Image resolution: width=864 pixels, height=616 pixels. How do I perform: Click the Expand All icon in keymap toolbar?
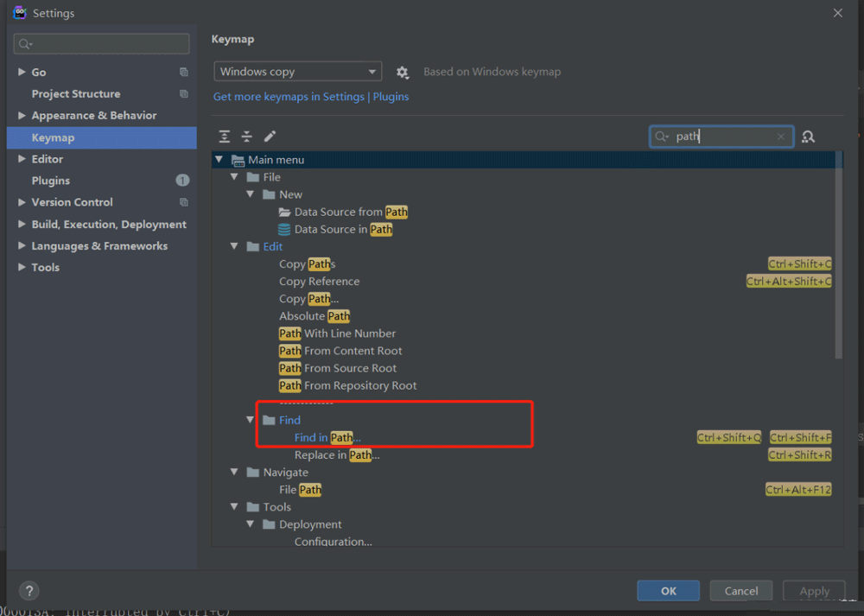pyautogui.click(x=225, y=137)
